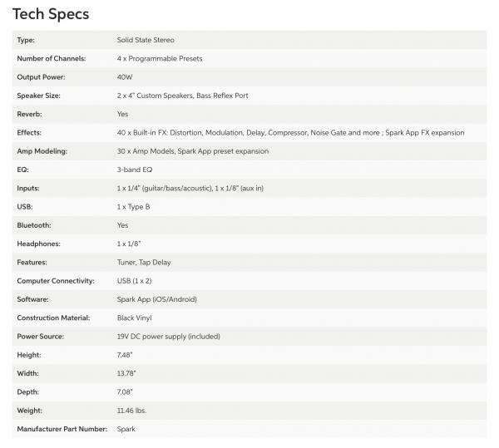This screenshot has height=448, width=499.
Task: Click the Amp Modeling label
Action: pos(42,151)
